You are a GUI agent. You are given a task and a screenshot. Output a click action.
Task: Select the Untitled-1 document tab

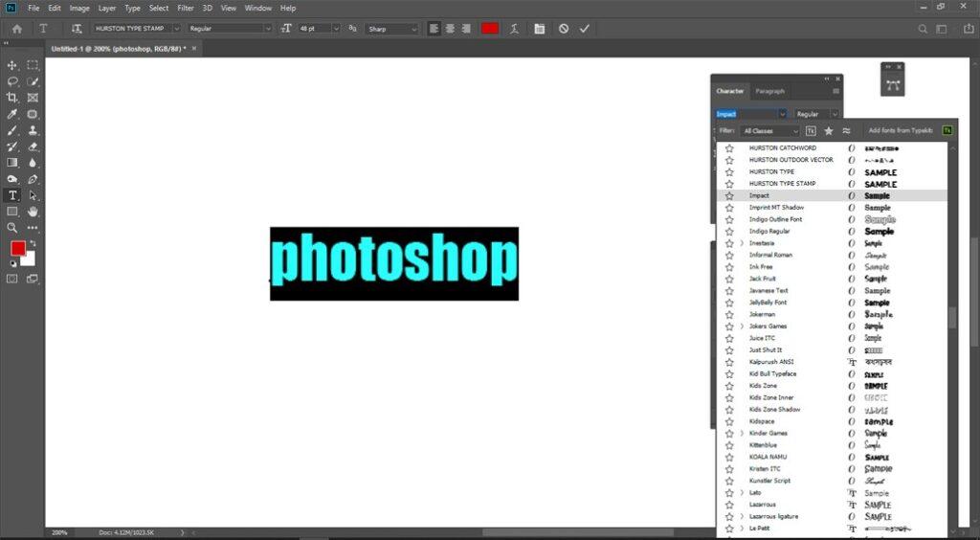tap(119, 49)
